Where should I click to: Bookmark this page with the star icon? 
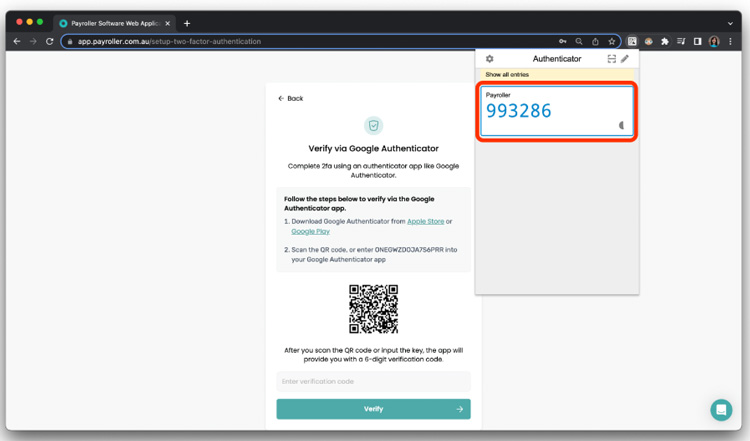tap(611, 41)
